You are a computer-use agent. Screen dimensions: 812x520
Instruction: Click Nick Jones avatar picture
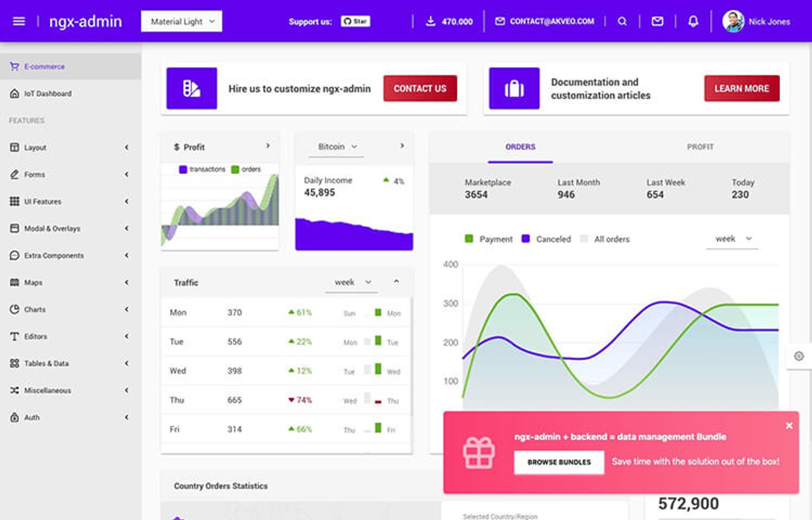pos(733,21)
